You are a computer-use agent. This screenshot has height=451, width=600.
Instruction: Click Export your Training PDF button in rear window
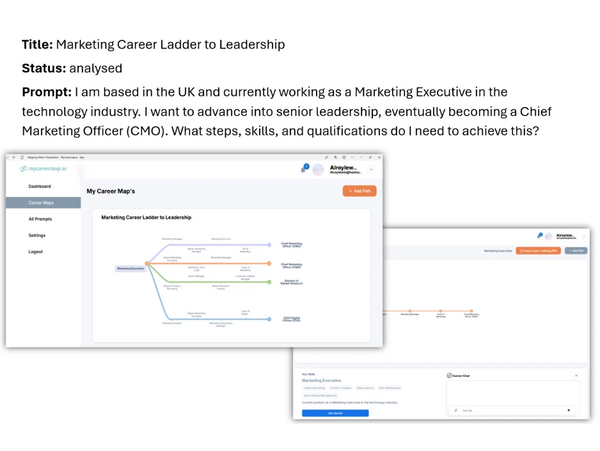point(538,251)
